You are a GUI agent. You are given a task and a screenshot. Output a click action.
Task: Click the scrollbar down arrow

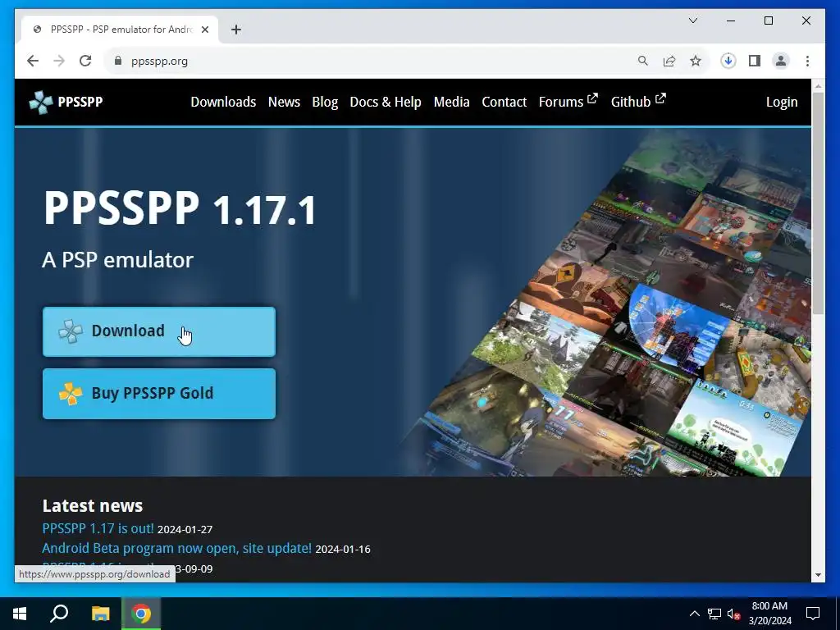point(818,575)
